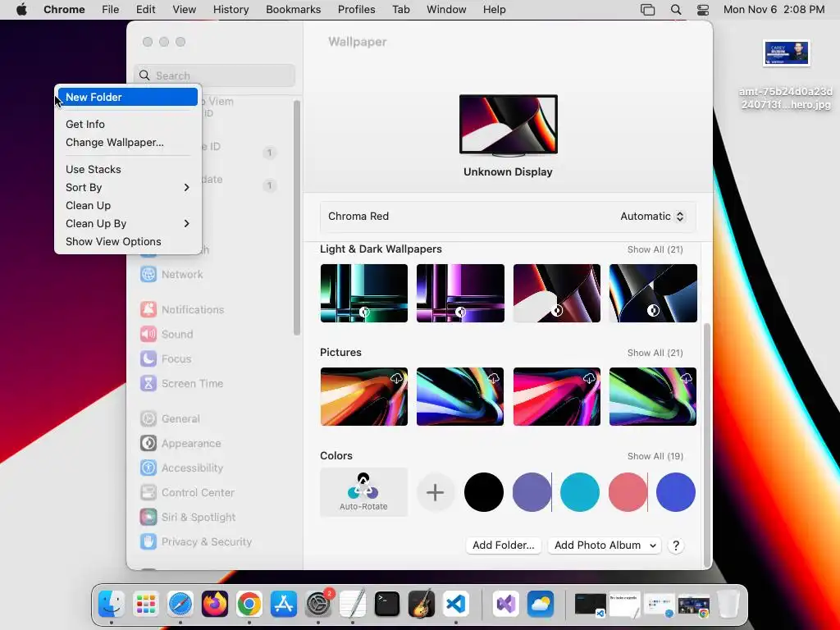The image size is (840, 630).
Task: Open Visual Studio purple icon in Dock
Action: 505,604
